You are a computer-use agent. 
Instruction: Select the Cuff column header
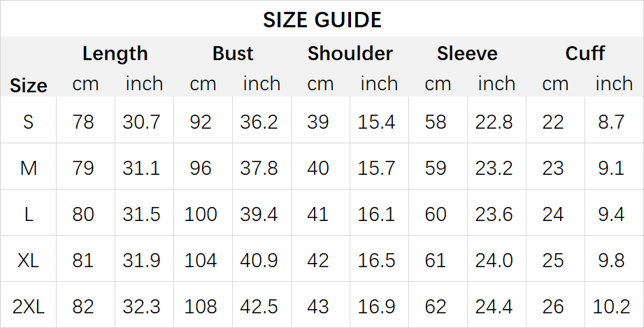pos(585,53)
